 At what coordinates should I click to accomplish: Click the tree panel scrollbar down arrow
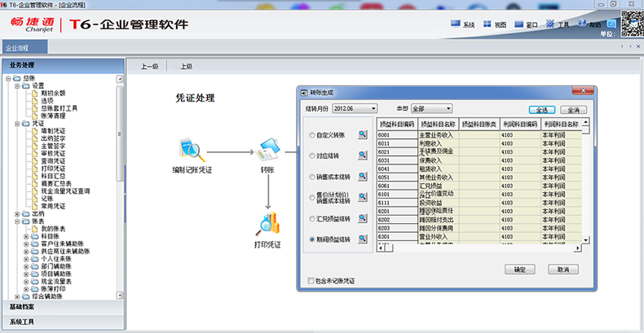(x=120, y=296)
